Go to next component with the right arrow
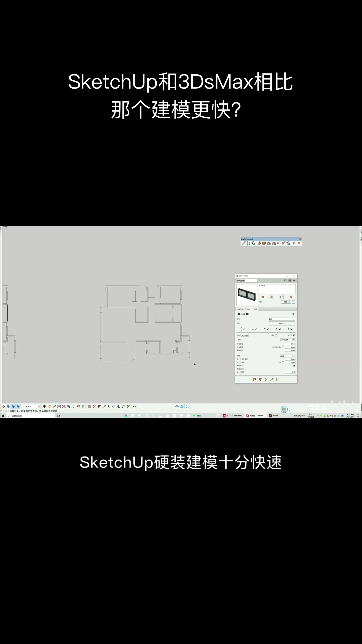Viewport: 362px width, 644px height. click(247, 314)
